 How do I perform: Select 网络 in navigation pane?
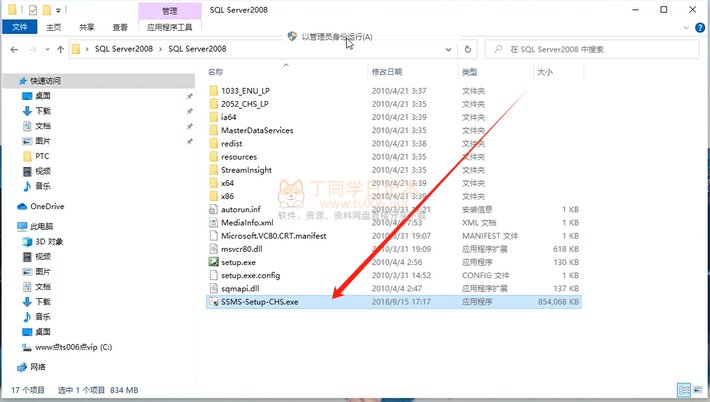pos(38,367)
